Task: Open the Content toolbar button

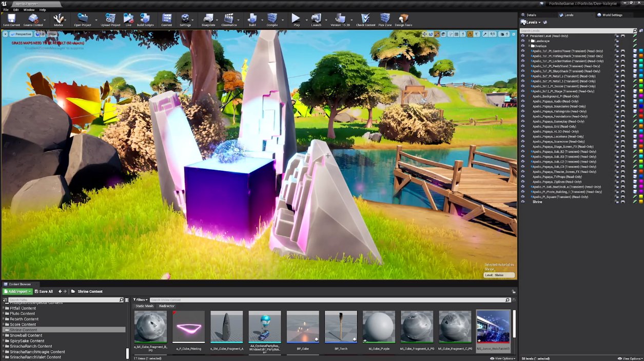Action: [x=167, y=20]
